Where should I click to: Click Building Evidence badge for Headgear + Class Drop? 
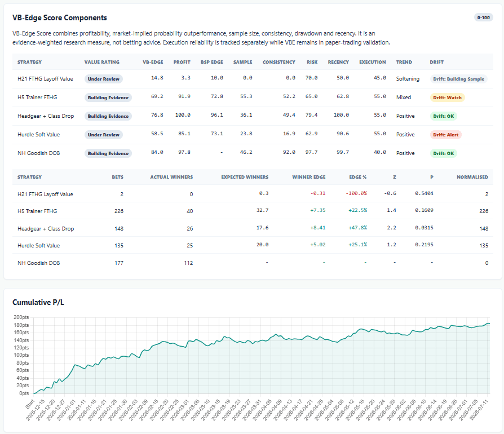(x=108, y=116)
